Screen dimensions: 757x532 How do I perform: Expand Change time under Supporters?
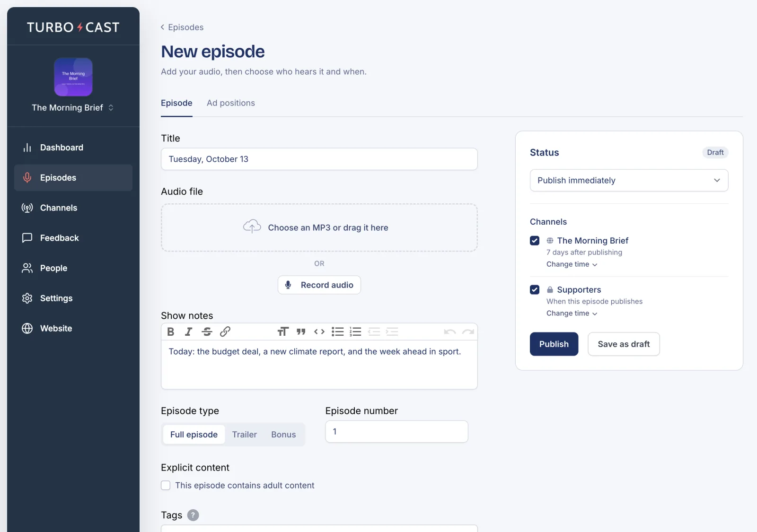click(x=572, y=314)
